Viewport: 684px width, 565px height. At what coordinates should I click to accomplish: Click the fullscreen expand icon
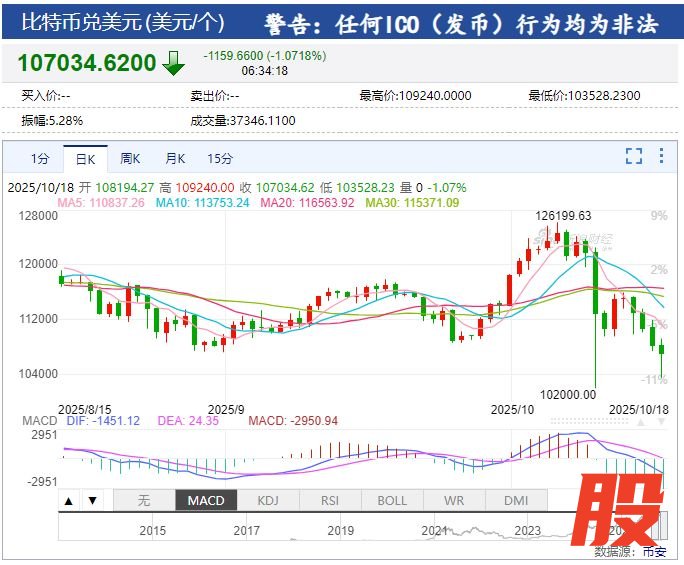coord(633,156)
